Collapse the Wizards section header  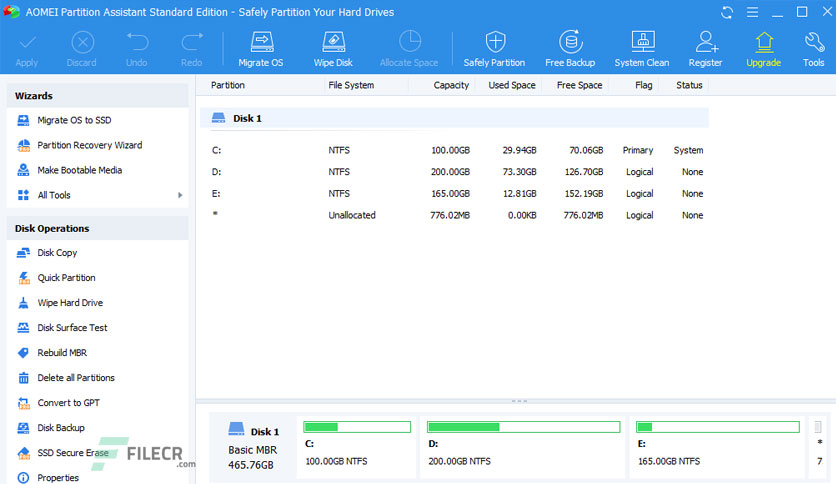[x=98, y=96]
